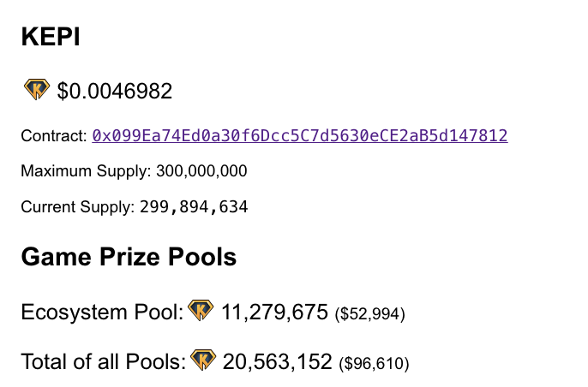The width and height of the screenshot is (588, 387).
Task: Click the total pools amount 20,563,152
Action: [277, 361]
